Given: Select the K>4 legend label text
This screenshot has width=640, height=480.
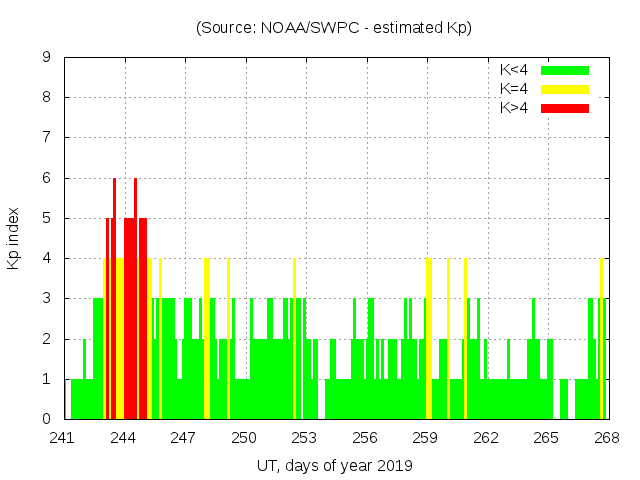Looking at the screenshot, I should [513, 108].
